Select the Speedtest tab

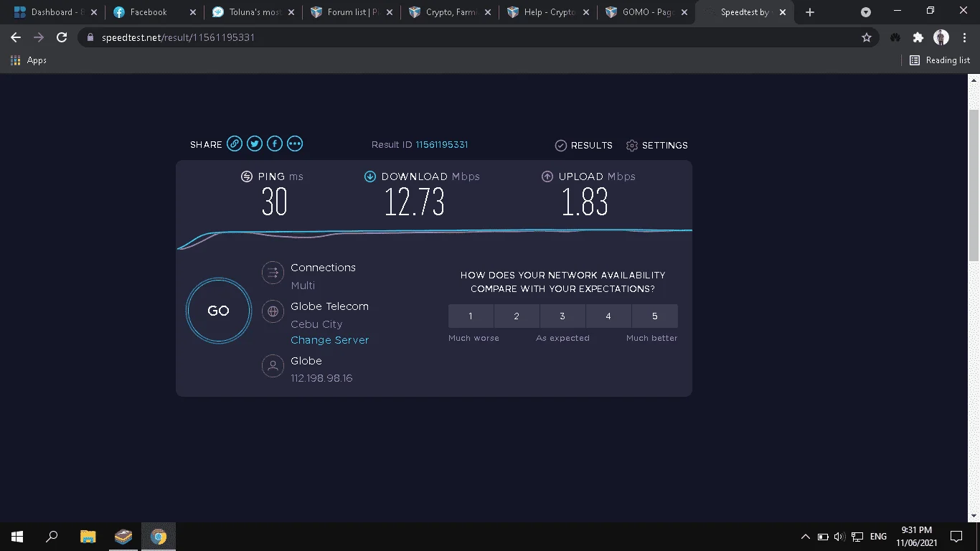coord(744,12)
